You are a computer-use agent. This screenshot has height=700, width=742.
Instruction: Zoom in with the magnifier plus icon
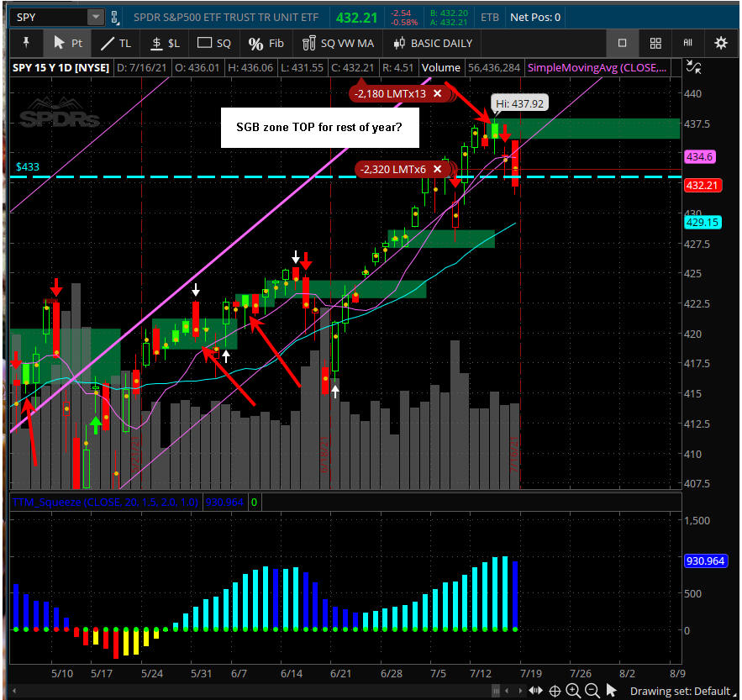(x=573, y=691)
